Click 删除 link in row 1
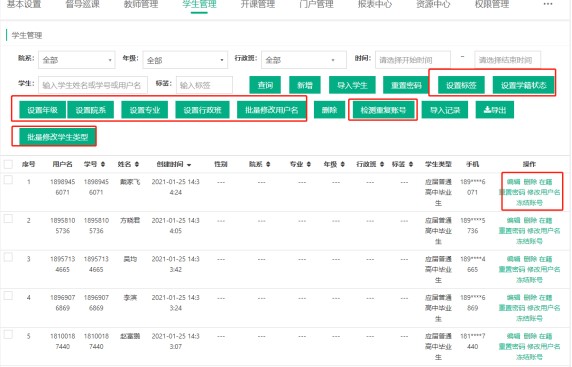The height and width of the screenshot is (367, 572). (530, 182)
